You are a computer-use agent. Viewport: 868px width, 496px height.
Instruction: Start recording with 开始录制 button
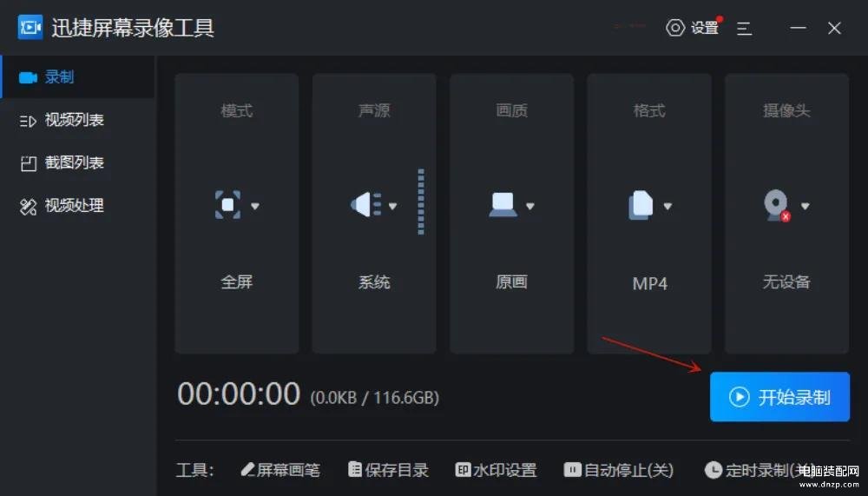(x=779, y=397)
